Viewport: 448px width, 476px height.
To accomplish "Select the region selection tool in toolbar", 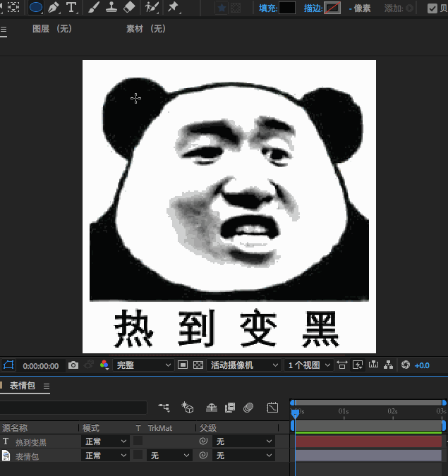I will coord(13,7).
